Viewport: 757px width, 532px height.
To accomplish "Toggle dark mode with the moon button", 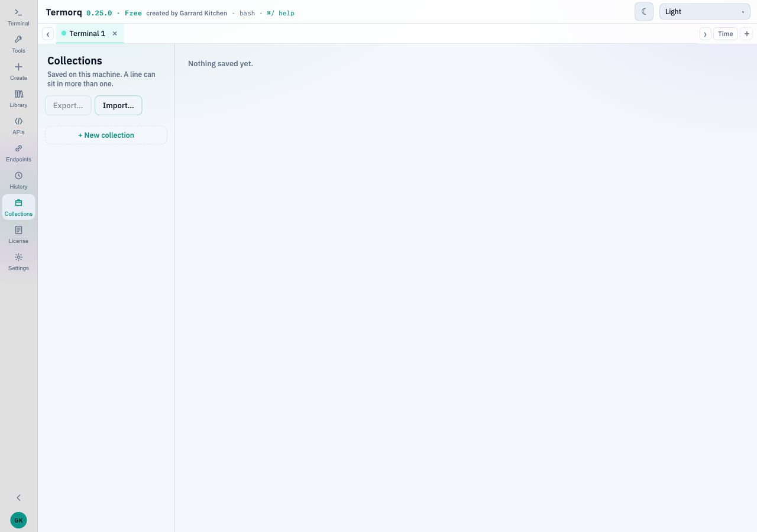I will pos(644,12).
